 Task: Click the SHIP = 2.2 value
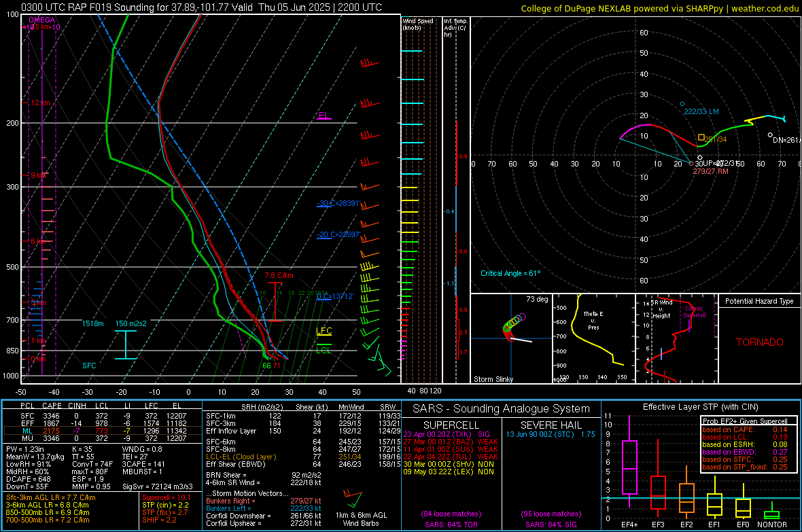pos(159,520)
